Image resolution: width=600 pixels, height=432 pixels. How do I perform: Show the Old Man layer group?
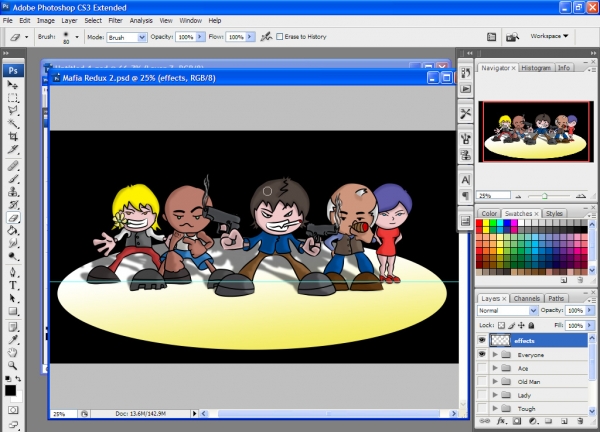pos(482,381)
